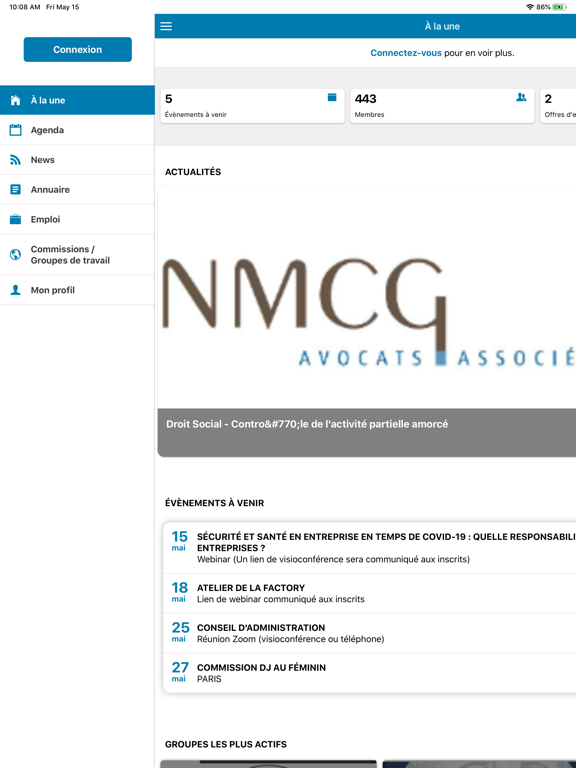
Task: Open the Commission DJ au féminin event
Action: (369, 673)
